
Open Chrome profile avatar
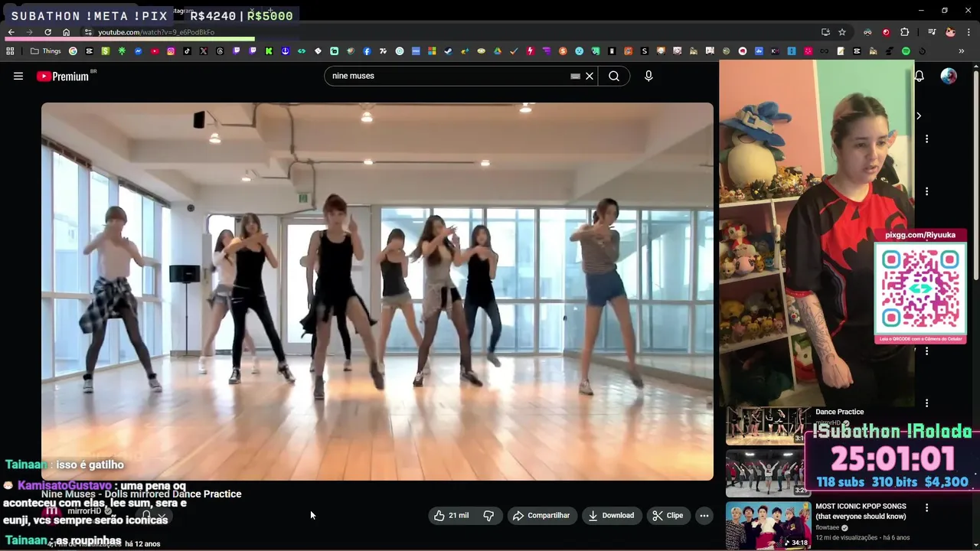point(950,32)
